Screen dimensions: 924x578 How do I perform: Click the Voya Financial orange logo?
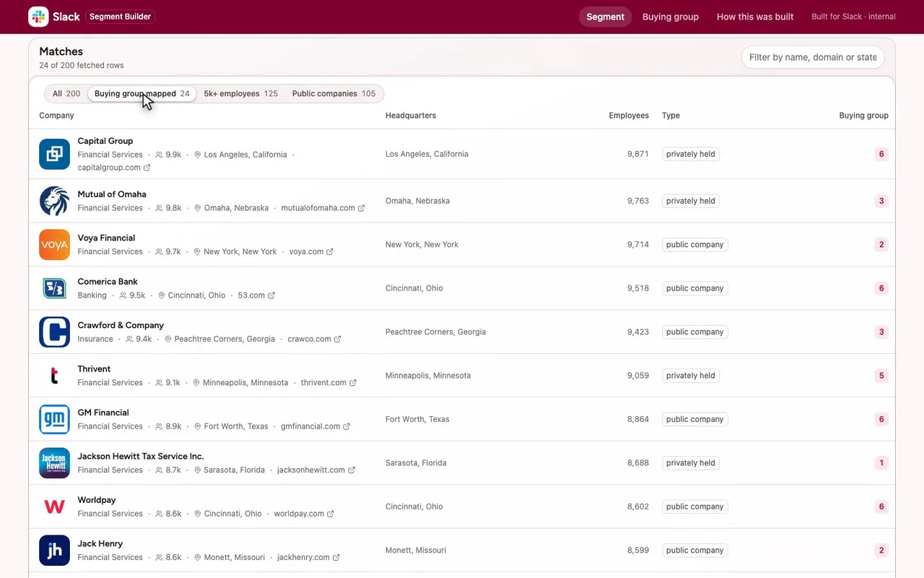[54, 244]
